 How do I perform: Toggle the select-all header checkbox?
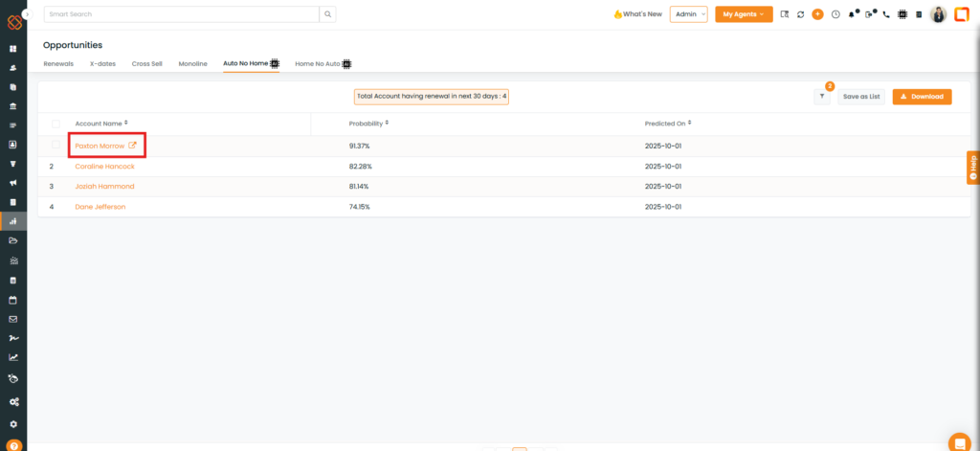56,124
